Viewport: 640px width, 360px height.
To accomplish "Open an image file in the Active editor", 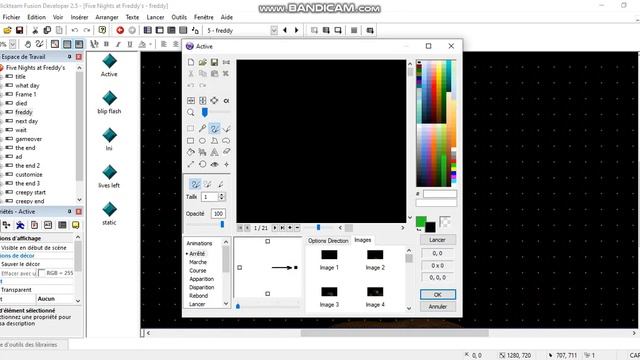I will click(202, 62).
